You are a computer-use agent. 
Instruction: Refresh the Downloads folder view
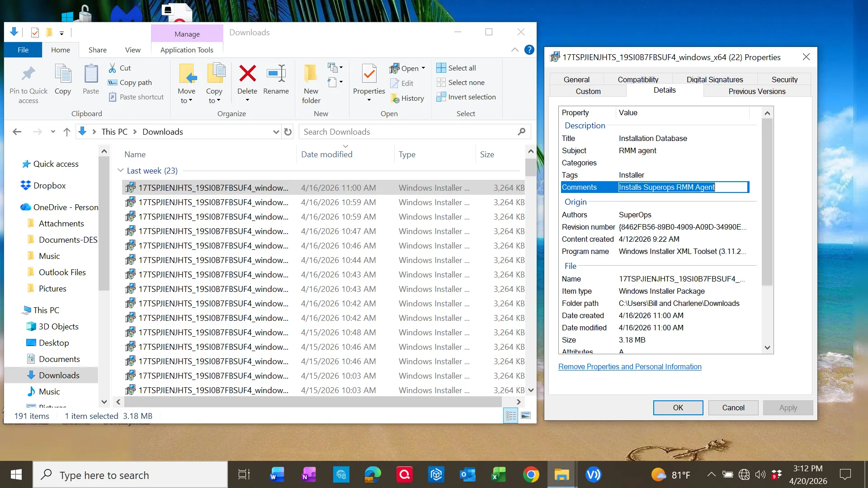coord(288,131)
